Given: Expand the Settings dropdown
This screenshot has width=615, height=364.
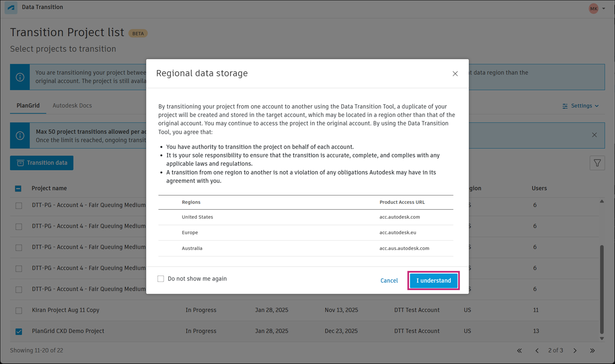Looking at the screenshot, I should point(581,106).
